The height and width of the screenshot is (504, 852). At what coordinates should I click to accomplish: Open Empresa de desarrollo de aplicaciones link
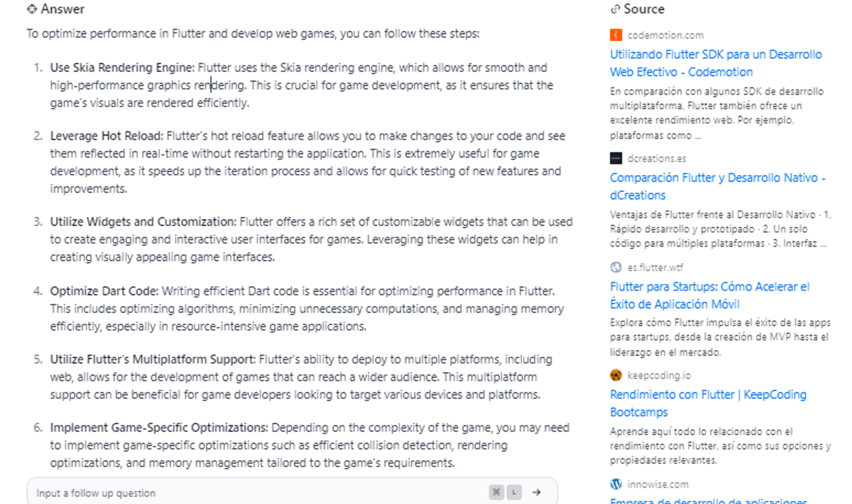709,501
